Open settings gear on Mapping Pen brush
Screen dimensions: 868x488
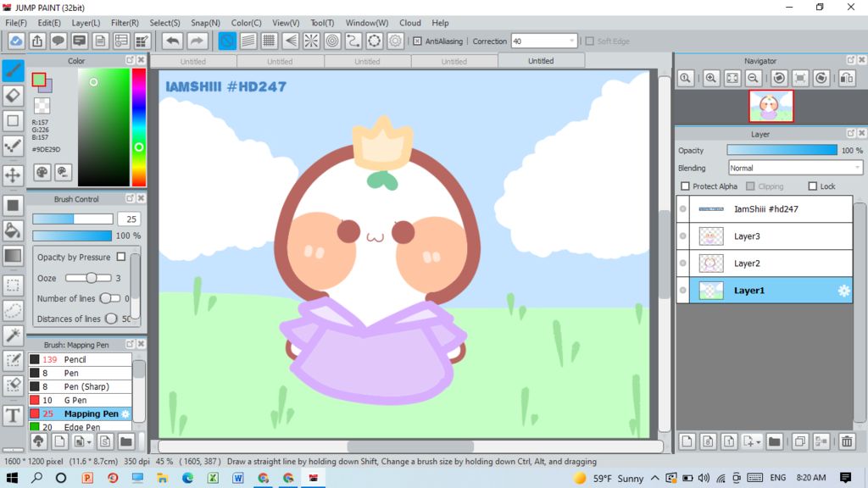pos(125,413)
